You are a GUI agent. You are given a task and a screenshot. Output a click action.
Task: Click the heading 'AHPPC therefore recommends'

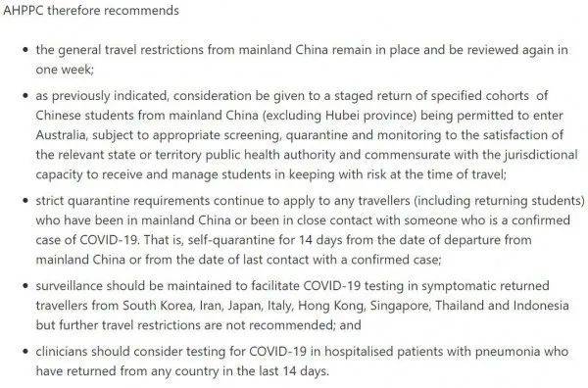(91, 10)
